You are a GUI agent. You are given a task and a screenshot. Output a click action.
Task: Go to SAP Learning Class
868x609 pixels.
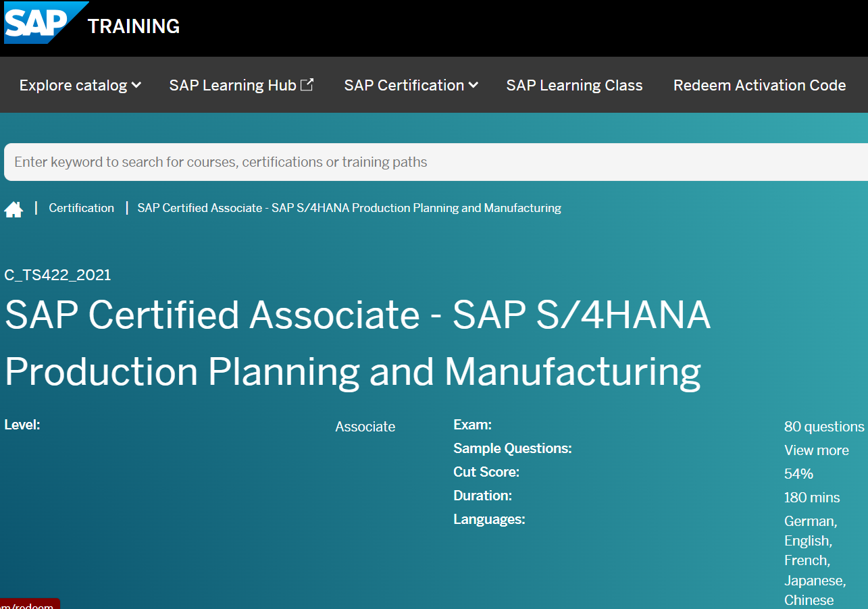pyautogui.click(x=574, y=85)
